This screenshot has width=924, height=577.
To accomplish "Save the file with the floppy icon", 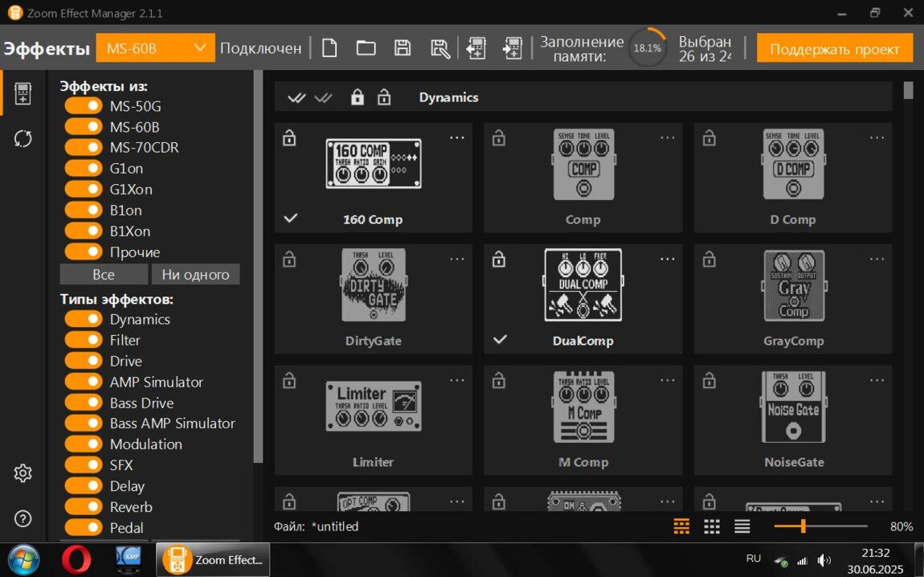I will coord(403,47).
